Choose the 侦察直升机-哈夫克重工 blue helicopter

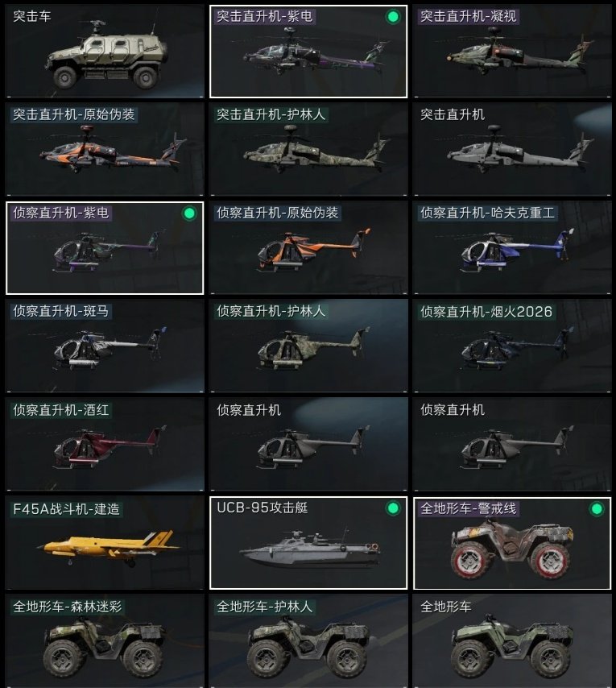(x=512, y=248)
